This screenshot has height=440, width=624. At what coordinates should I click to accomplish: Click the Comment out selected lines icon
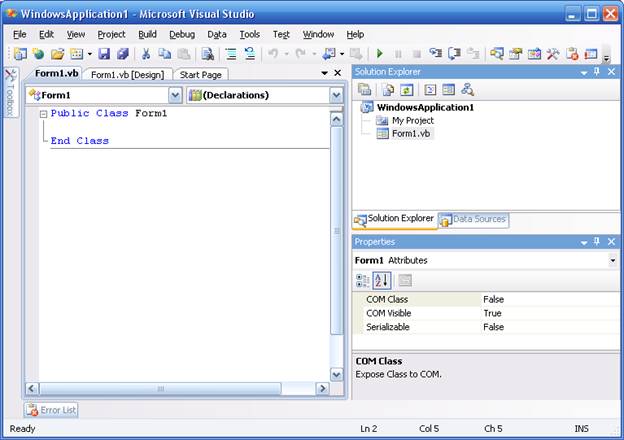point(231,53)
